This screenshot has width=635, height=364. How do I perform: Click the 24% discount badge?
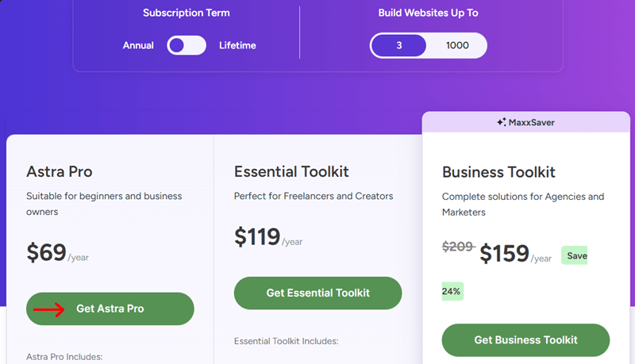(x=452, y=291)
